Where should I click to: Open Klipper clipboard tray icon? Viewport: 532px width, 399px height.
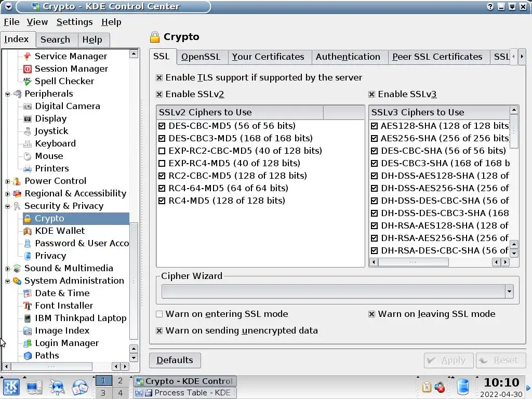pos(427,387)
